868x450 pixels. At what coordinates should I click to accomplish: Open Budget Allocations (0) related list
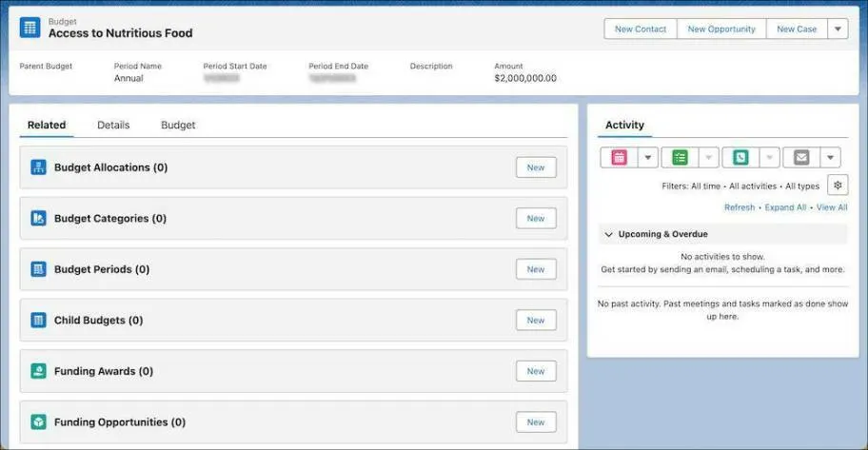click(110, 167)
